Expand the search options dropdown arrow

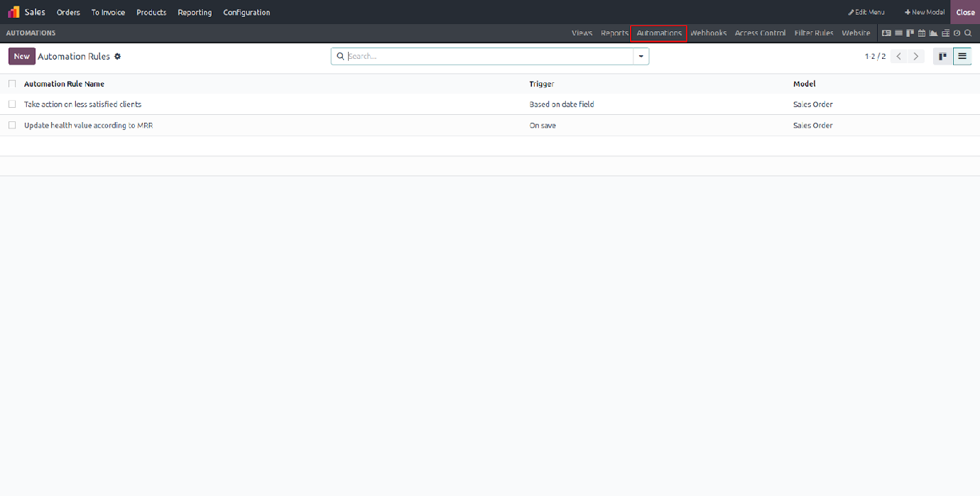[641, 56]
